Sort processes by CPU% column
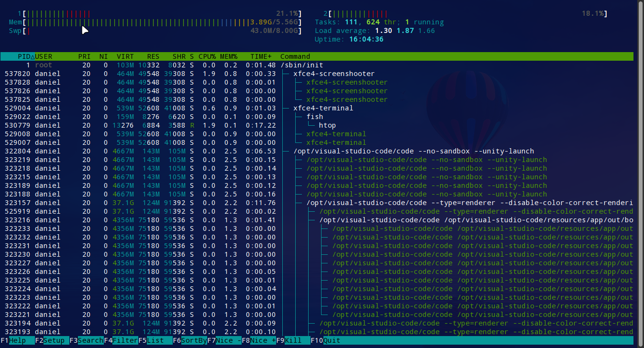The image size is (644, 348). point(207,56)
